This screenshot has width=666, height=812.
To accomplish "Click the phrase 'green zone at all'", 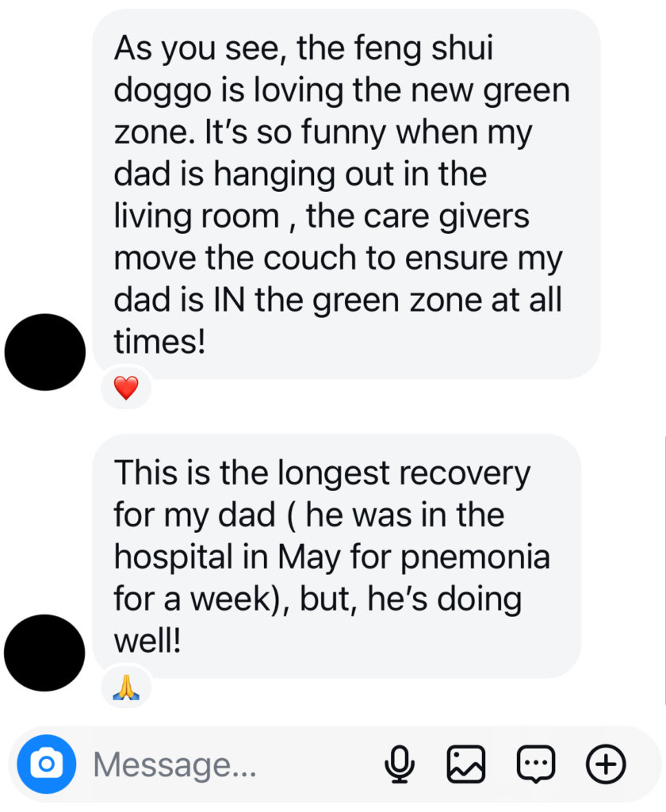I will [437, 301].
